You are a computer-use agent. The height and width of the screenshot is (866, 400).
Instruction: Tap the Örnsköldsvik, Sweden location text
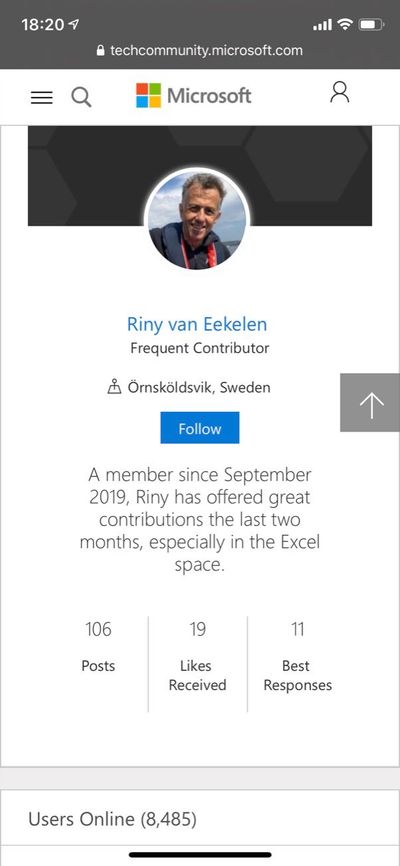click(199, 387)
